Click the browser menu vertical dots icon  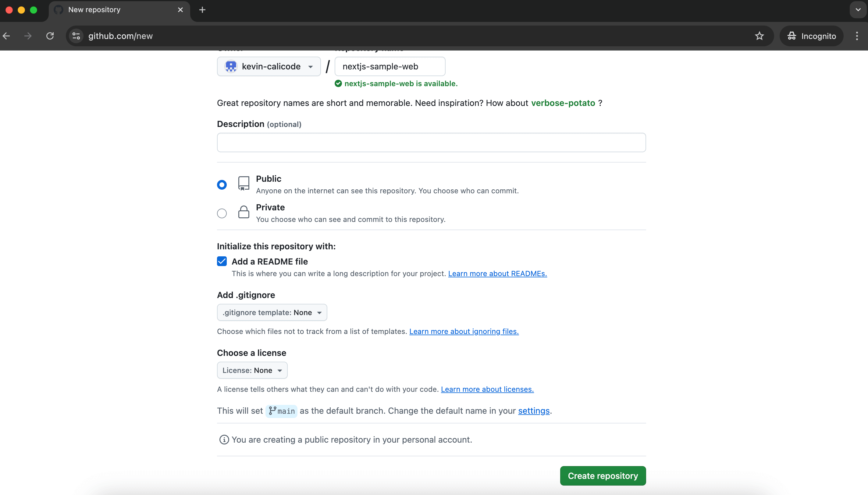pyautogui.click(x=857, y=36)
